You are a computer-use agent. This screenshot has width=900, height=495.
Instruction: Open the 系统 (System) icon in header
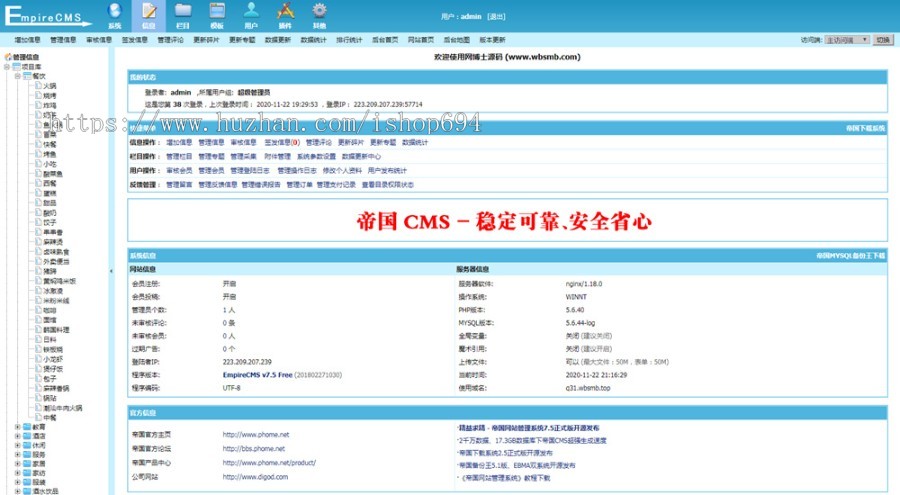[x=114, y=14]
